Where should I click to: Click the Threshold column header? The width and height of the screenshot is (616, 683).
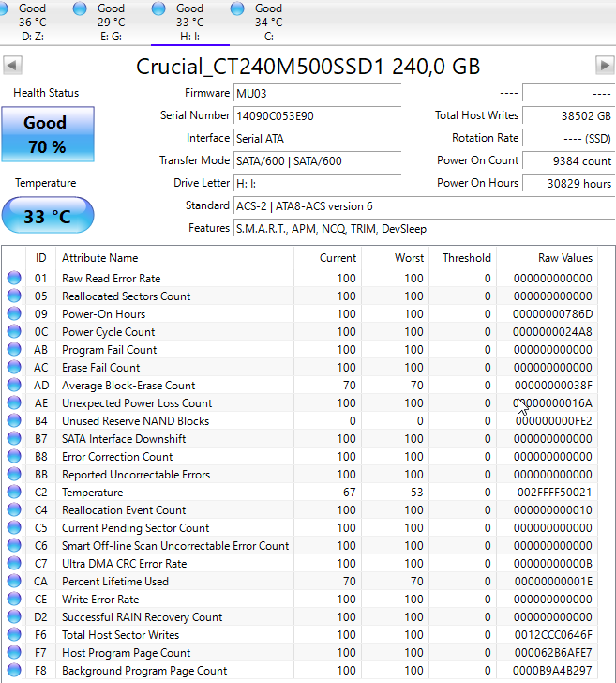[463, 258]
